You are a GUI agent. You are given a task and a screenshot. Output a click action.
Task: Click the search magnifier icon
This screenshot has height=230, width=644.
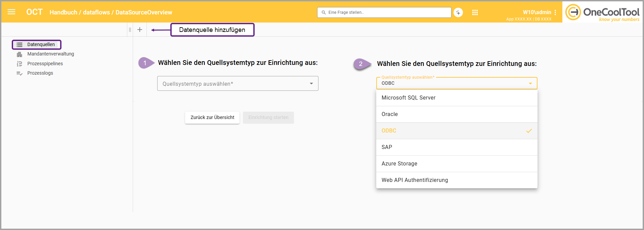tap(324, 12)
